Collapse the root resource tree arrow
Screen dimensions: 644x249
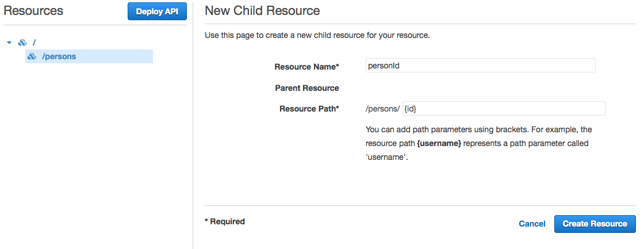tap(9, 43)
